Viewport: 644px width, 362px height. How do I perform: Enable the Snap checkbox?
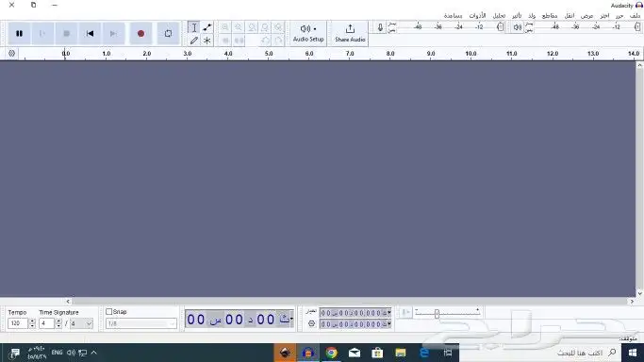click(108, 312)
